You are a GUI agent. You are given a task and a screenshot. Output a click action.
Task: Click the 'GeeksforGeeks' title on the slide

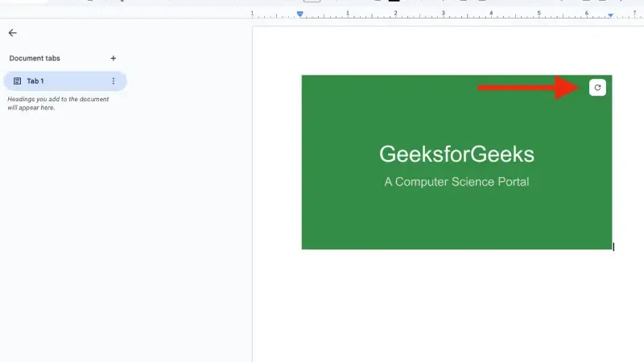(x=456, y=154)
